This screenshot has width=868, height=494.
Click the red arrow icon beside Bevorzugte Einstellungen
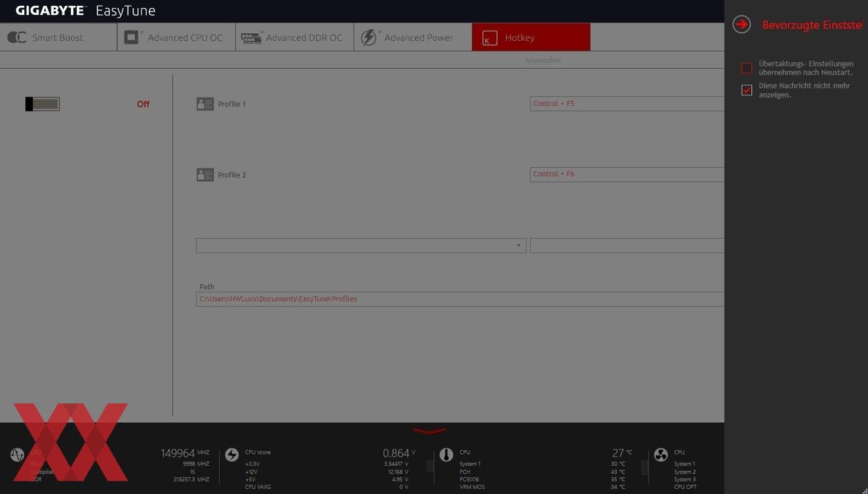point(742,24)
